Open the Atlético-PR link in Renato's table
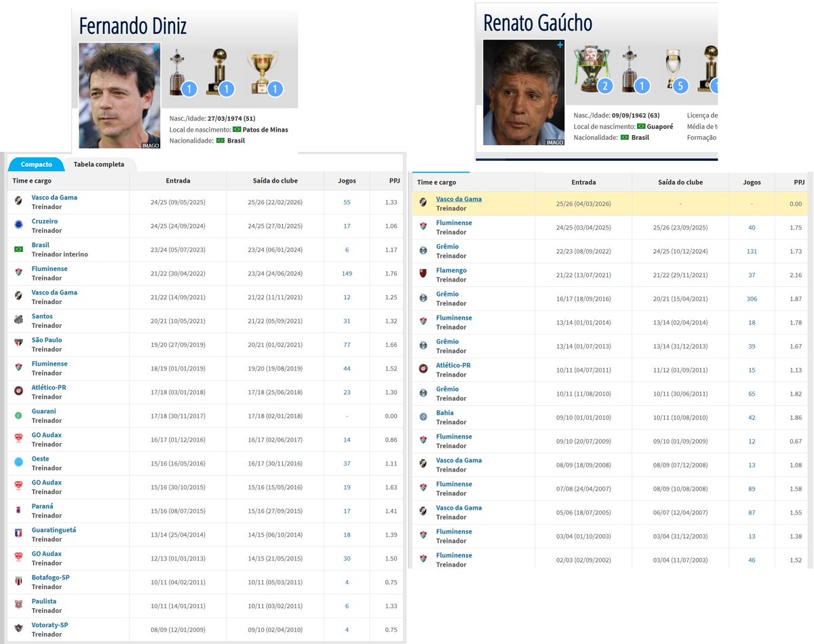814x644 pixels. tap(453, 365)
